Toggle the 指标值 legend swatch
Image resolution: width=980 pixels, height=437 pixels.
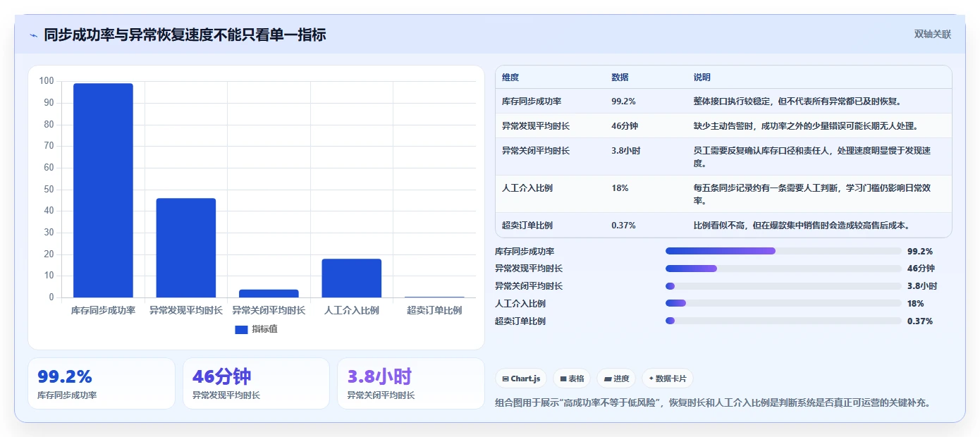241,329
